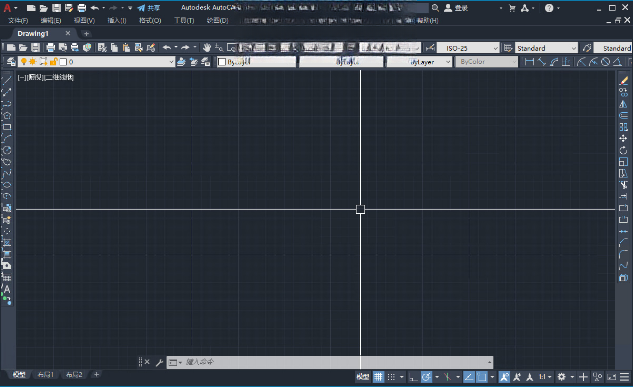Close the Drawing1 tab

68,33
